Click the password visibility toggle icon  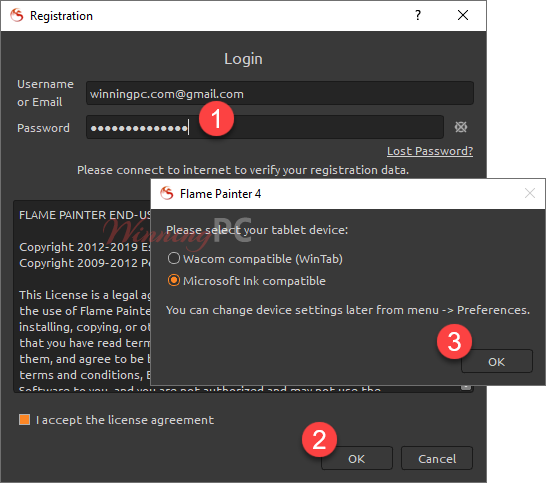pos(460,127)
